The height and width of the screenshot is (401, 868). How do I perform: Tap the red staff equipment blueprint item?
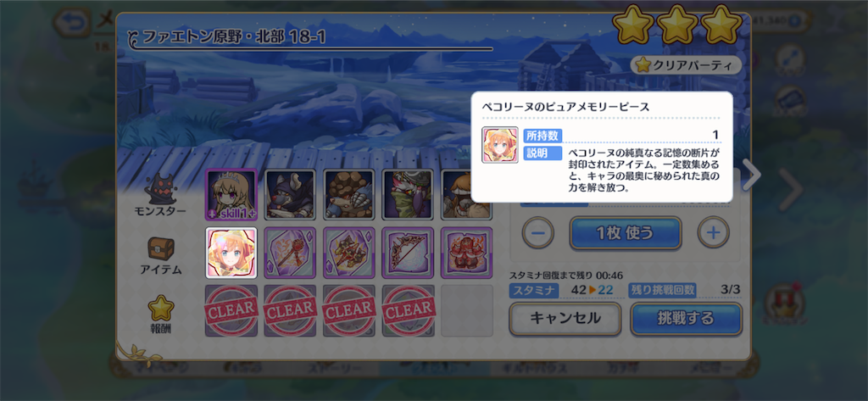coord(290,253)
